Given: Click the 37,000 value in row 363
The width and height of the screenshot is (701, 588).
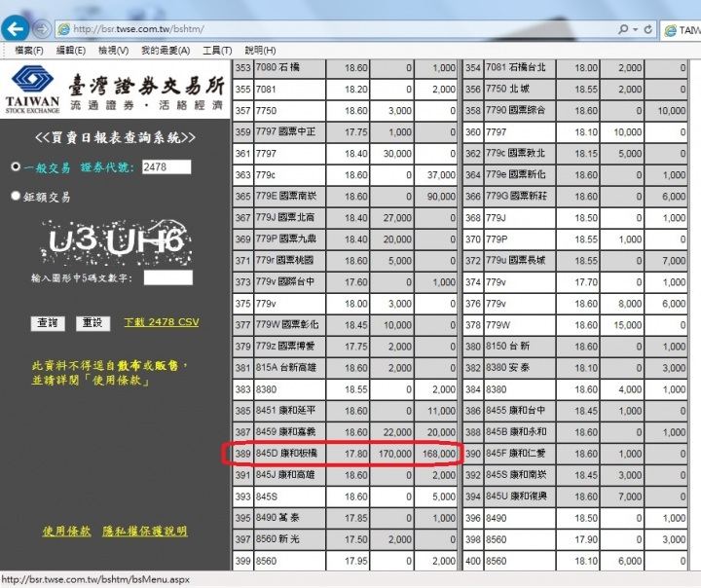Looking at the screenshot, I should [x=436, y=174].
